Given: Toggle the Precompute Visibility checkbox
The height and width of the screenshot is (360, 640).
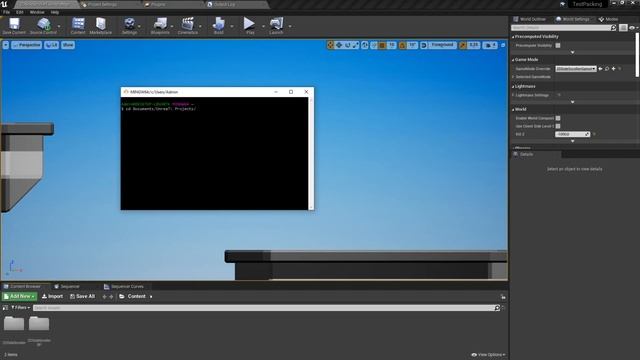Looking at the screenshot, I should [x=558, y=46].
